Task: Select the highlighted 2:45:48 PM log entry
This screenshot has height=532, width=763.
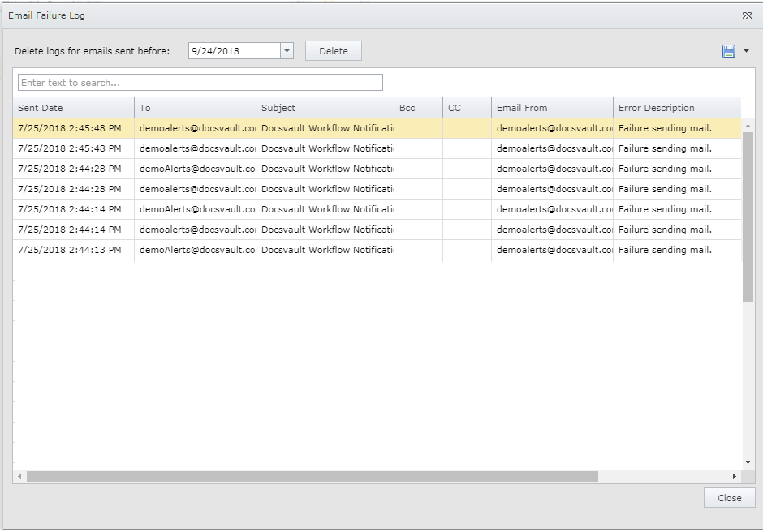Action: (x=325, y=127)
